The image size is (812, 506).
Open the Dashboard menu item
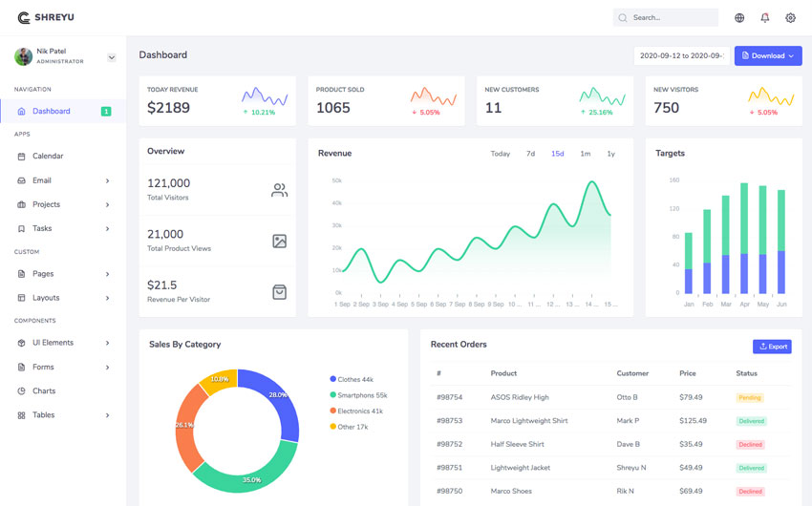(63, 112)
